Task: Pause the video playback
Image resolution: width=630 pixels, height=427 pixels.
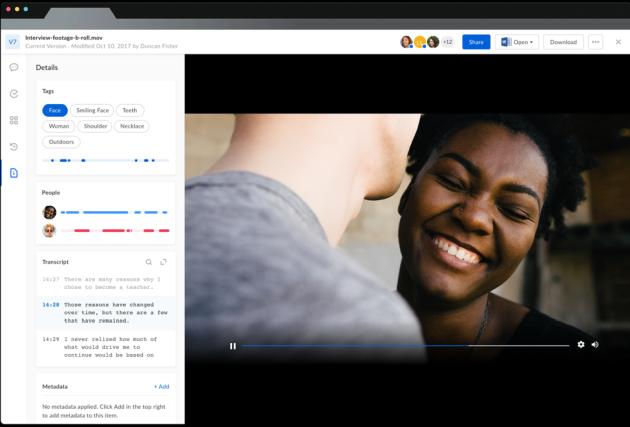Action: (233, 346)
